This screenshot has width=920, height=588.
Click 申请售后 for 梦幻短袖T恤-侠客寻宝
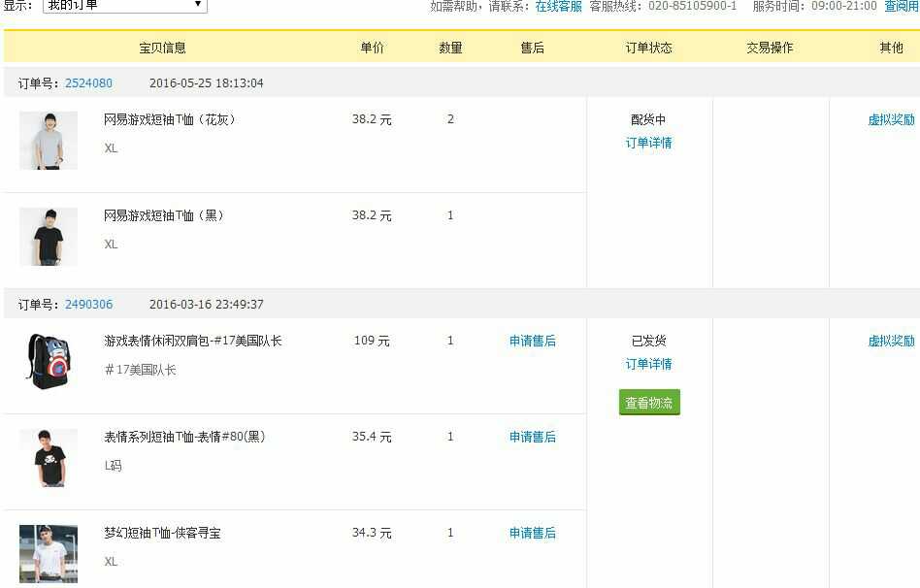pyautogui.click(x=532, y=534)
